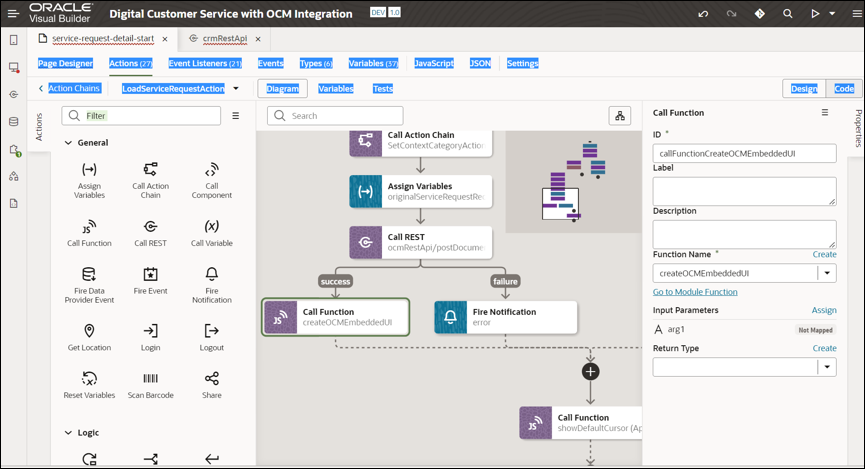Open Web Applications in the left navigator

click(14, 67)
